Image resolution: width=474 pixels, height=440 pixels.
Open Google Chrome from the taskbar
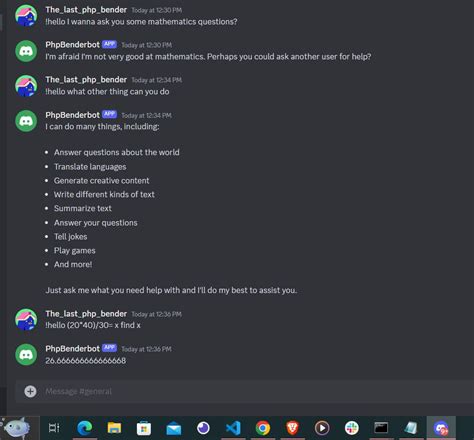pos(263,428)
